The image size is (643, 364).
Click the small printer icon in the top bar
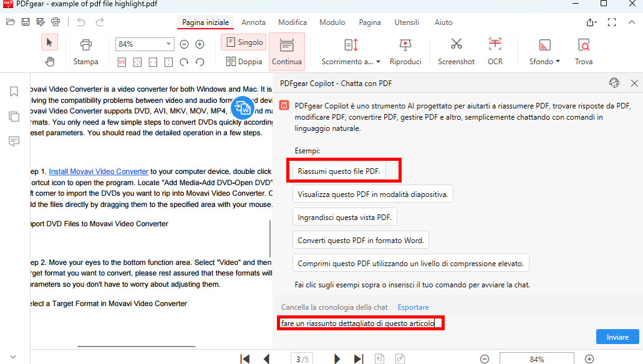click(x=56, y=22)
